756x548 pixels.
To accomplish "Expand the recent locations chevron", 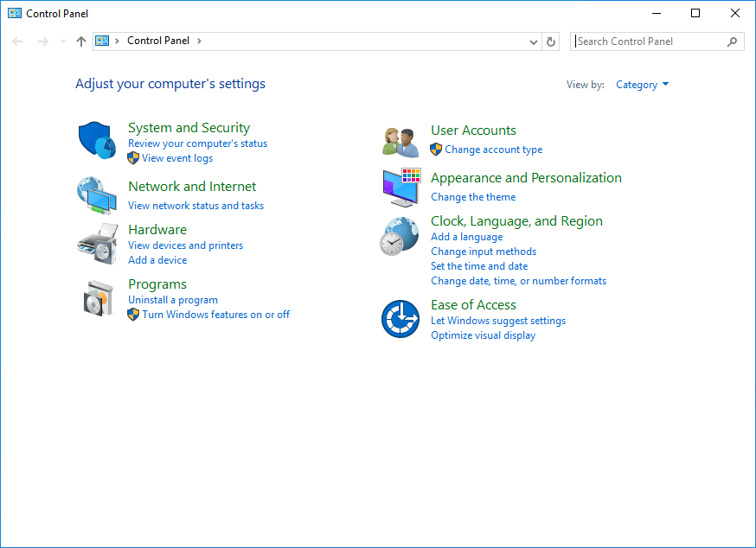I will [x=63, y=41].
